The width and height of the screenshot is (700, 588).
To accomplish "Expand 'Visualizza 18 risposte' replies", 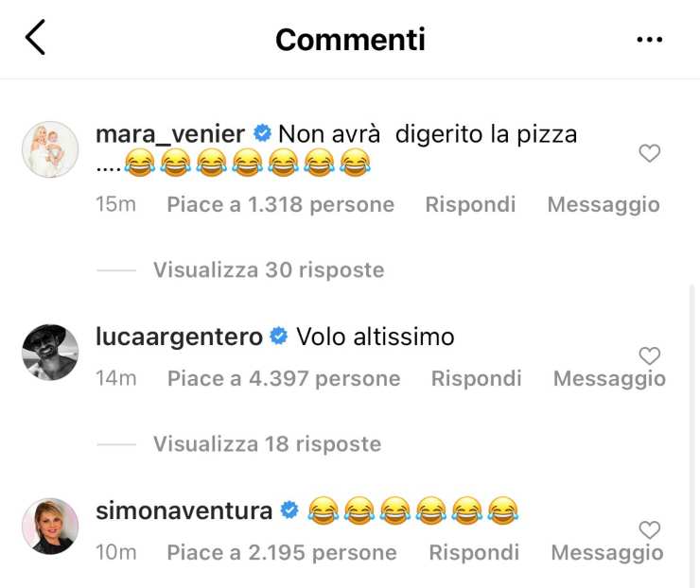I will 267,444.
